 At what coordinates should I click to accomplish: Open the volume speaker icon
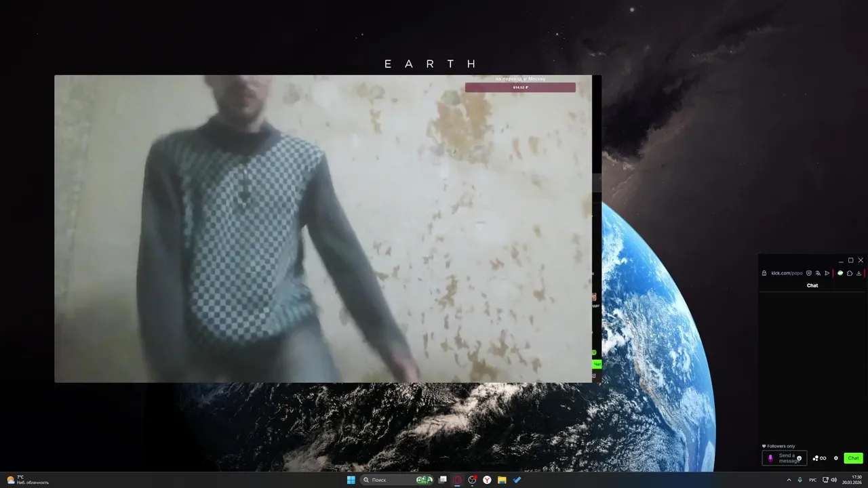[833, 480]
